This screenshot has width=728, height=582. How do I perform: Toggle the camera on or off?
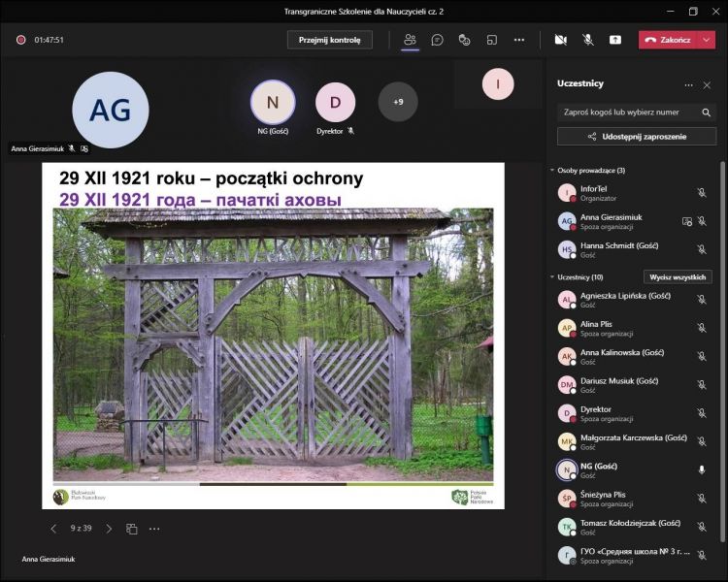pos(560,40)
